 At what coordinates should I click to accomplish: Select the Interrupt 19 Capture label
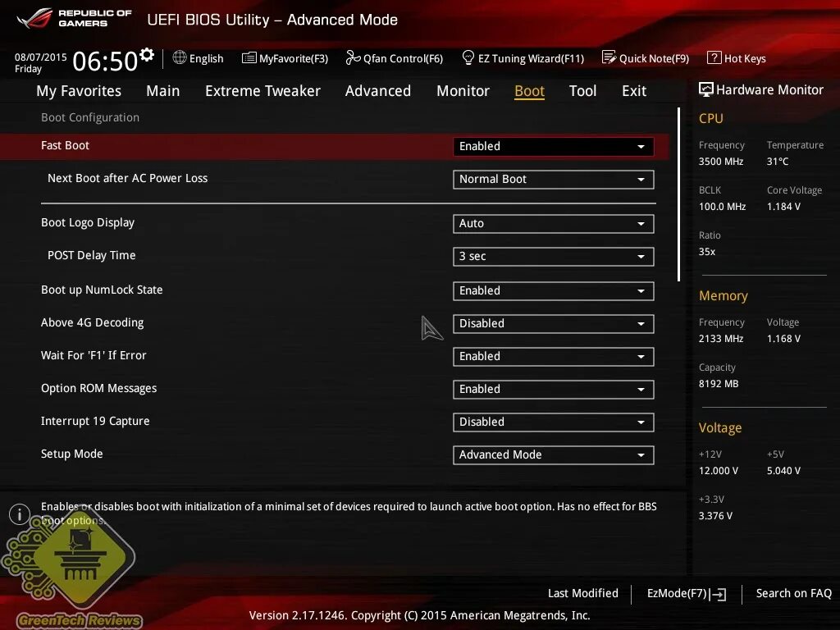click(95, 421)
